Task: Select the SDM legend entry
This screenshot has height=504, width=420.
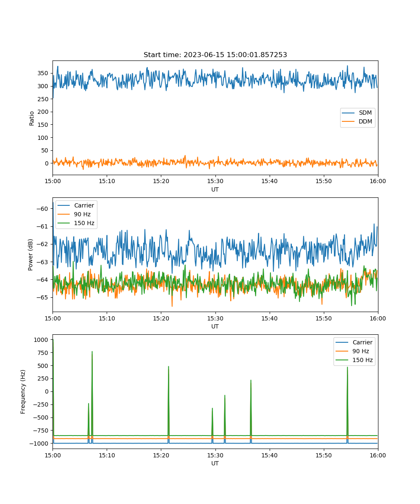Action: coord(357,113)
